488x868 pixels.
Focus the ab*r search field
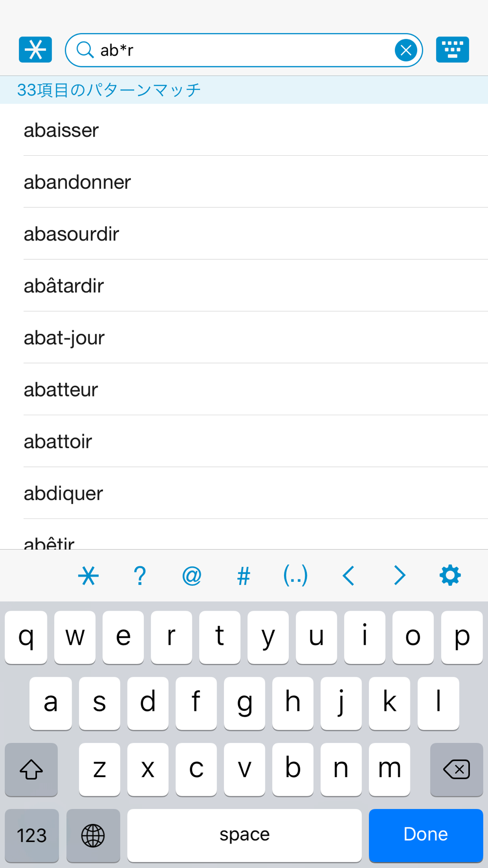click(244, 50)
